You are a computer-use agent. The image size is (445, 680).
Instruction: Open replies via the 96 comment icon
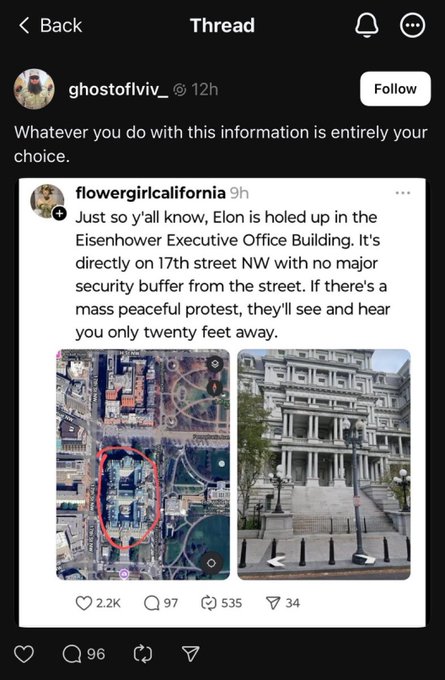coord(84,654)
